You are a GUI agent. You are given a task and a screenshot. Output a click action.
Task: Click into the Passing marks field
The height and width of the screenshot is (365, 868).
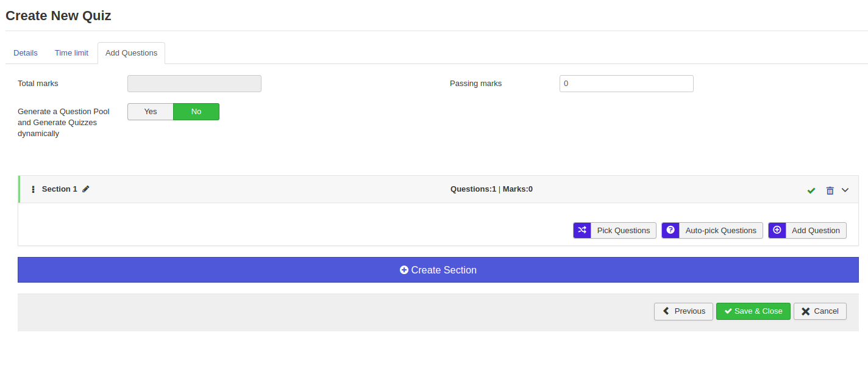click(x=626, y=84)
